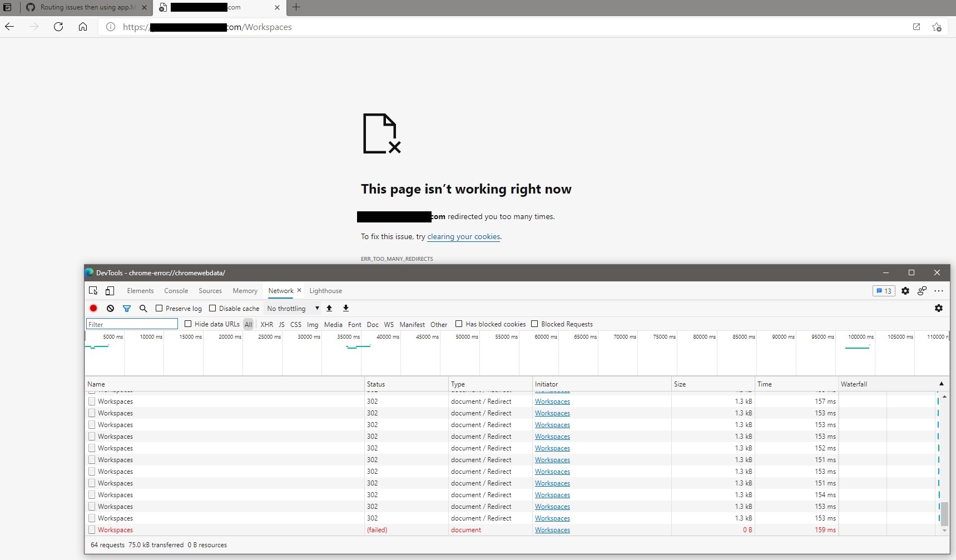Stop recording the network log
Viewport: 956px width, 560px height.
(93, 308)
